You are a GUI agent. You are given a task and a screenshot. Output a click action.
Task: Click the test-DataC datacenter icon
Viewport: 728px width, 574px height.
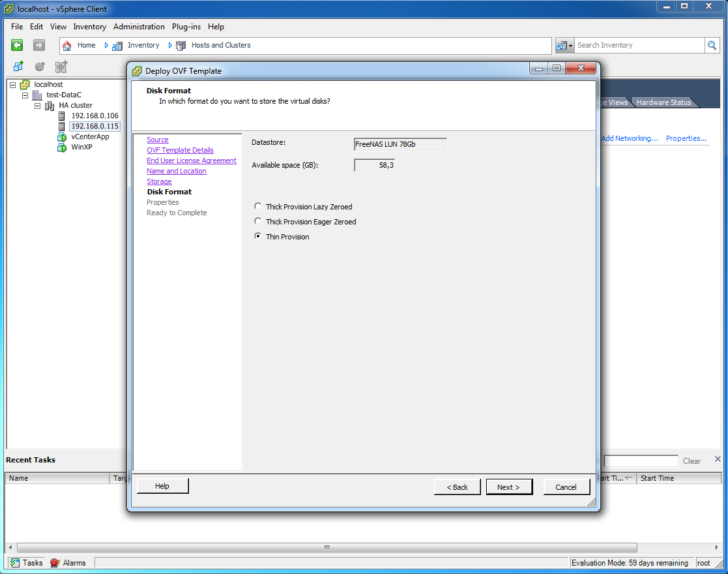38,95
